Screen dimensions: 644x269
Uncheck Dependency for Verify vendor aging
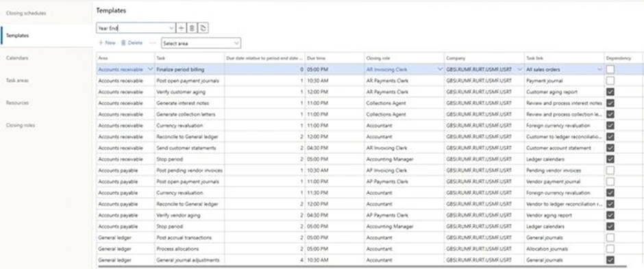(x=610, y=216)
